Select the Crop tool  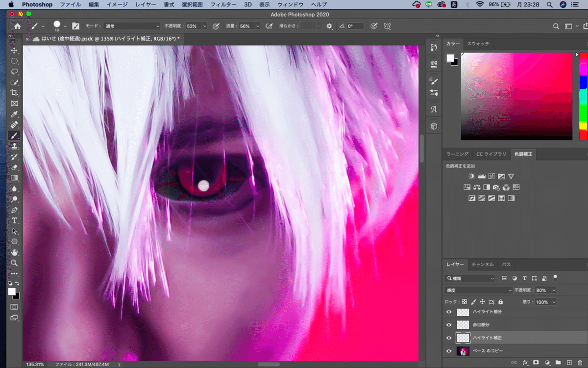14,93
